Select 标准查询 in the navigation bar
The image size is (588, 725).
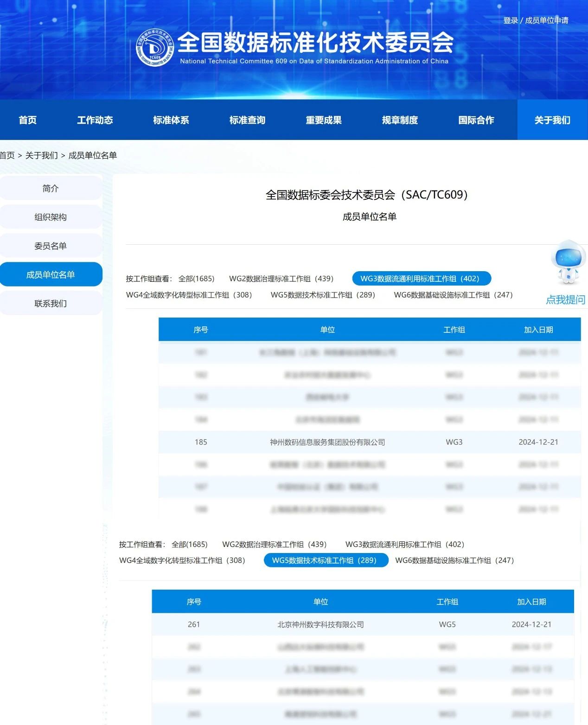247,120
